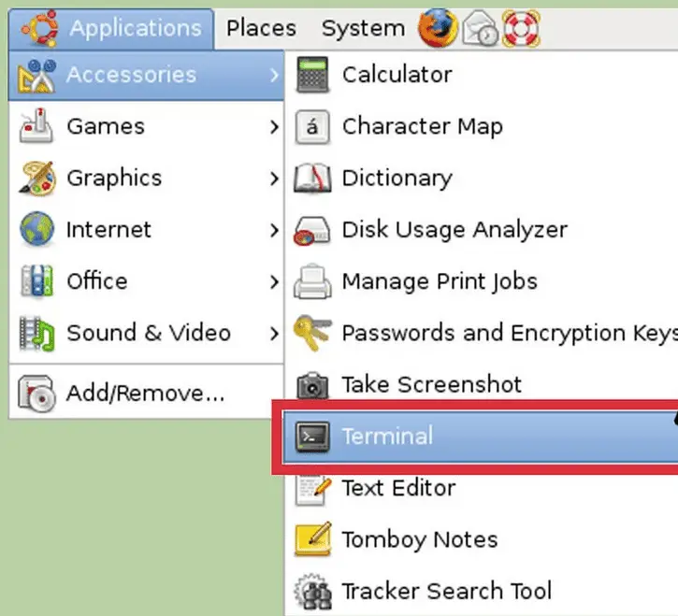Open Text Editor from the menu
Screen dimensions: 678x616
398,488
